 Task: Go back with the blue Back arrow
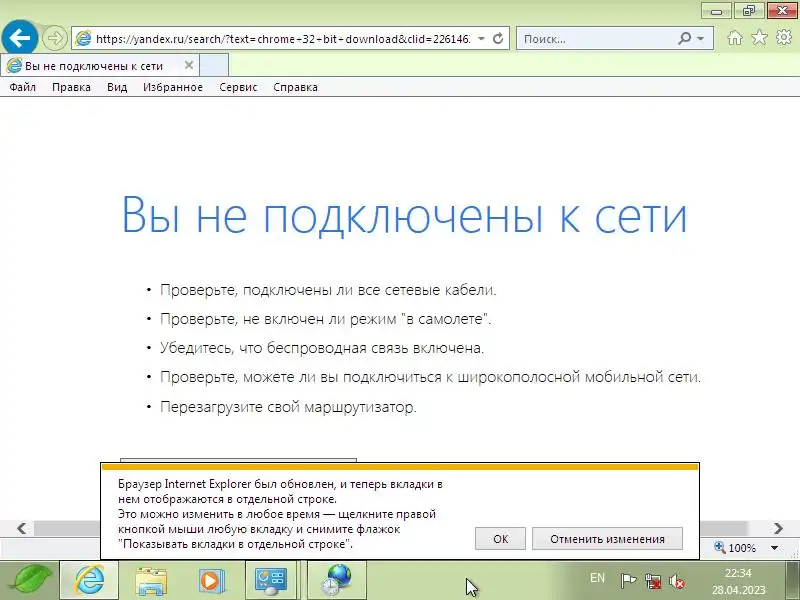[20, 37]
